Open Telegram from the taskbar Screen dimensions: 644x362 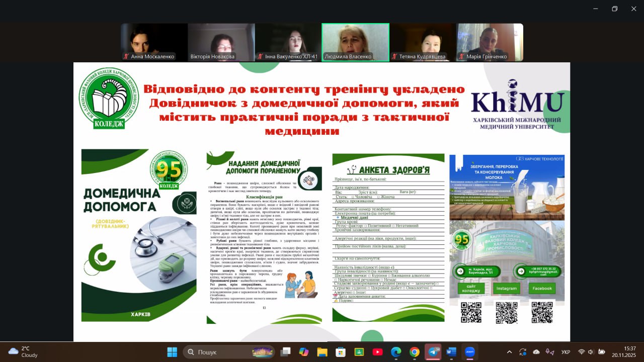tap(433, 352)
